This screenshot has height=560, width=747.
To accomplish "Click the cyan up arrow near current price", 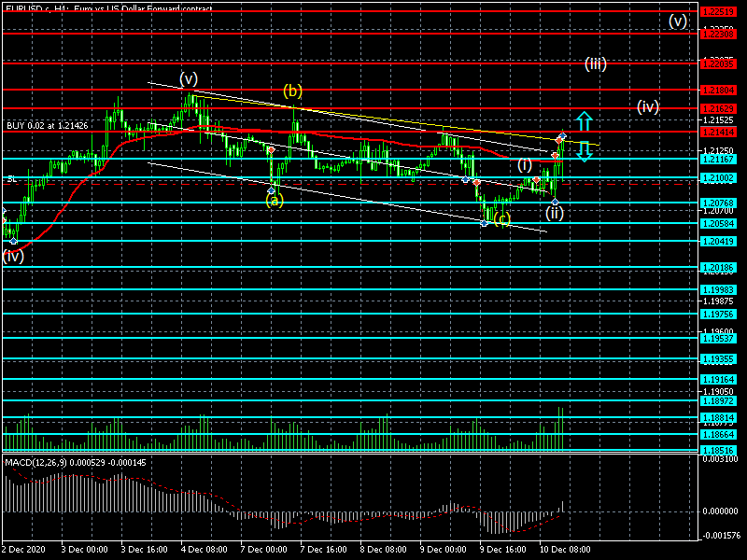I will (x=583, y=121).
